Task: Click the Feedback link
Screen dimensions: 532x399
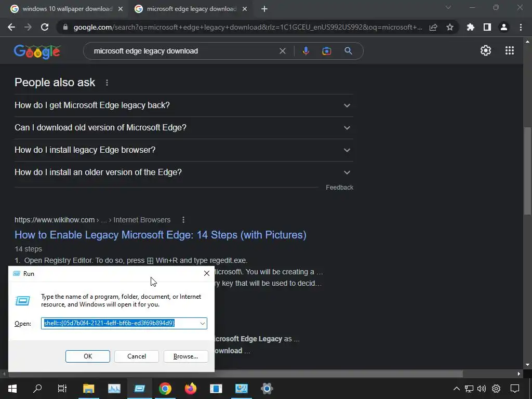Action: click(x=339, y=187)
